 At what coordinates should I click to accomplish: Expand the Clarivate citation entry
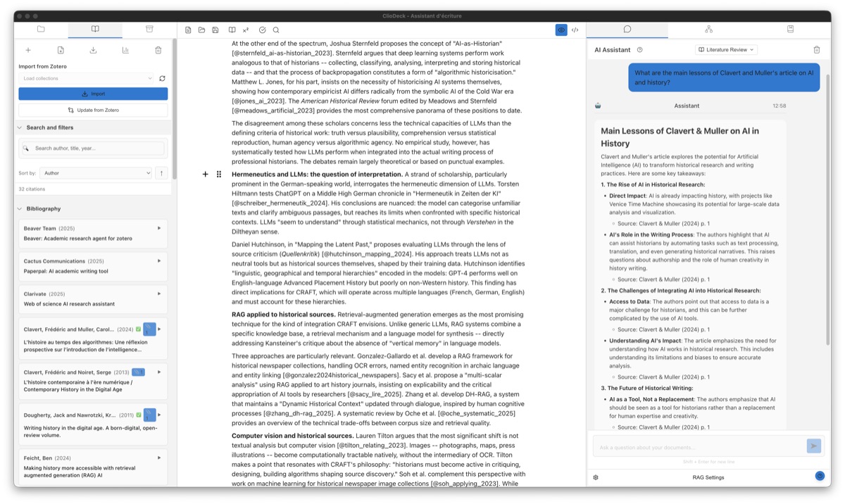(x=159, y=294)
